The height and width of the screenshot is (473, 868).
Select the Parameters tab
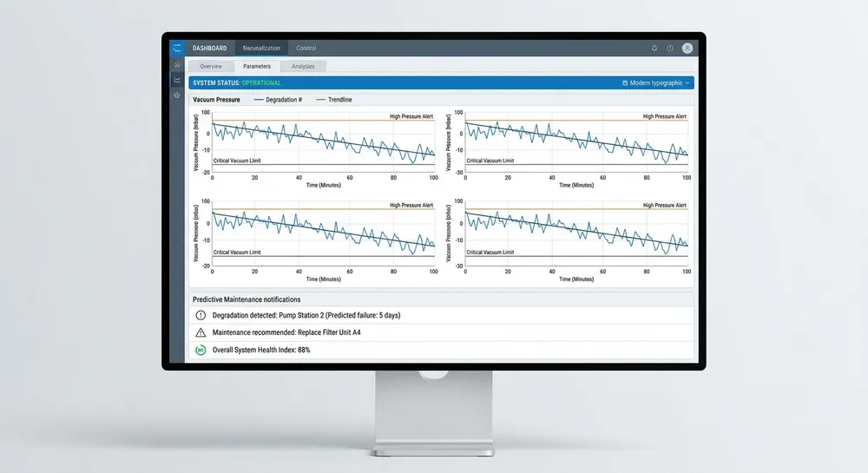pyautogui.click(x=257, y=66)
